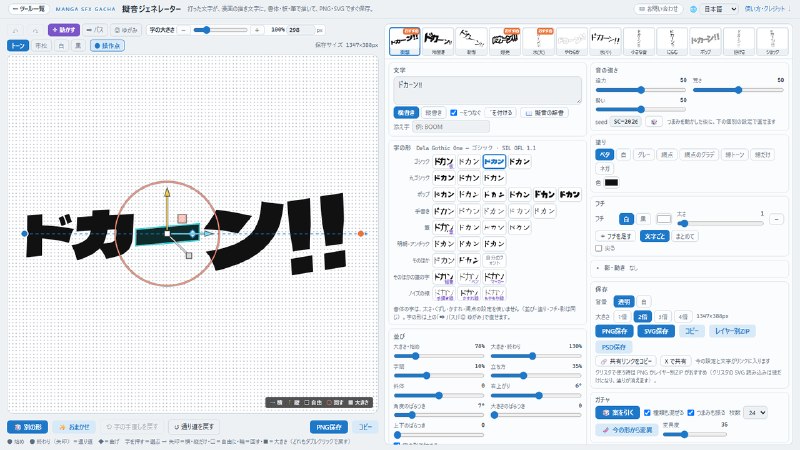Open the 擬音の辞書 dictionary button
The height and width of the screenshot is (450, 800).
544,112
